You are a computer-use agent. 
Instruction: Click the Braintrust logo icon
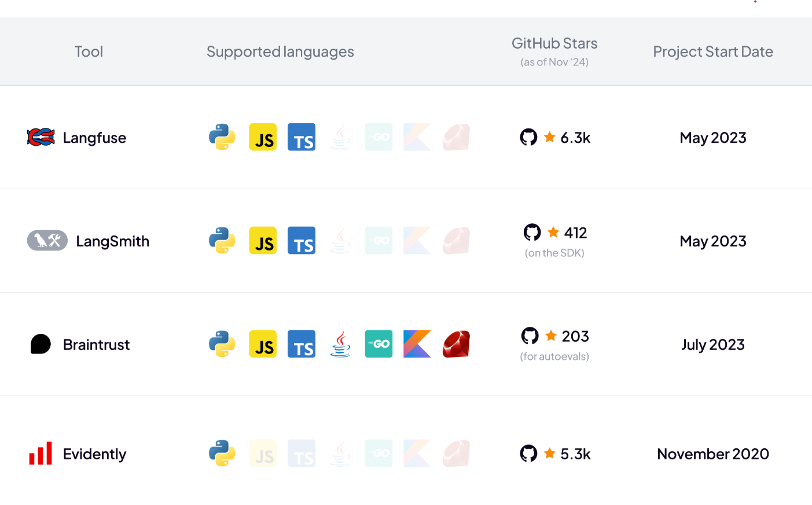41,344
